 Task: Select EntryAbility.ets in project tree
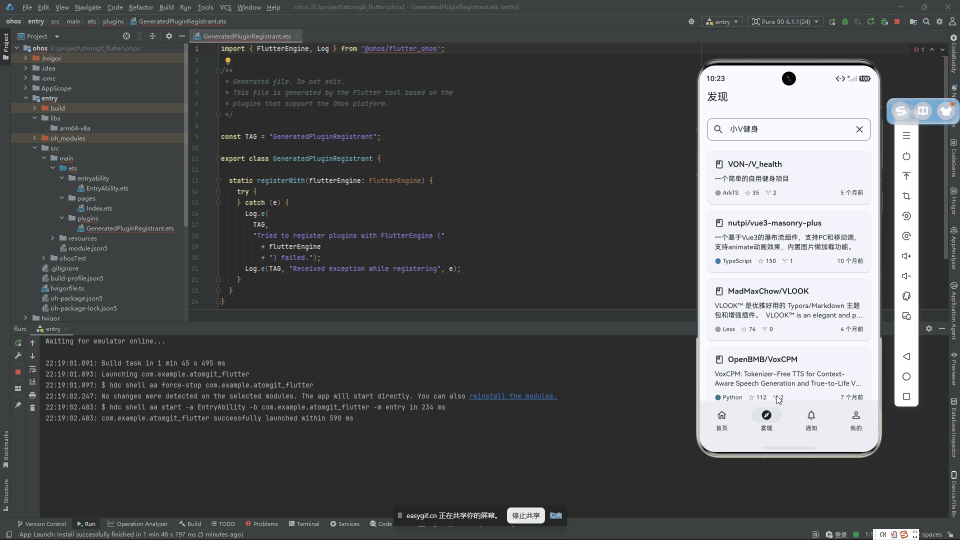point(102,189)
